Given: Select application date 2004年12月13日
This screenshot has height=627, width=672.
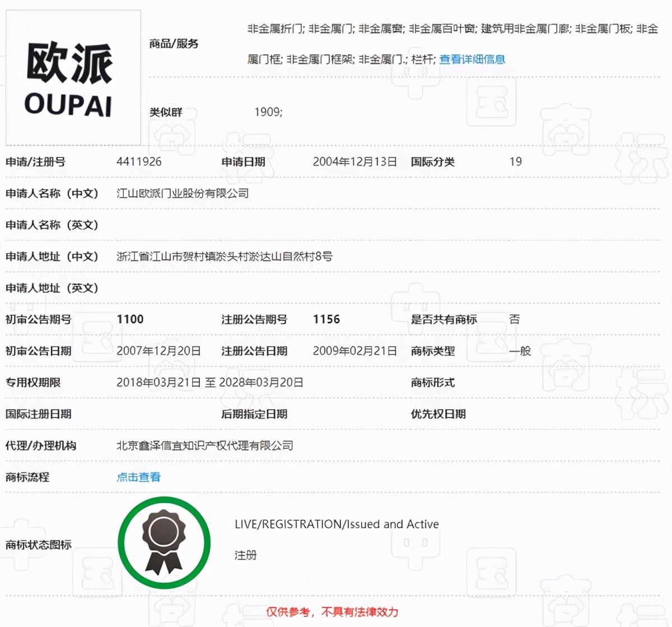Looking at the screenshot, I should [355, 162].
